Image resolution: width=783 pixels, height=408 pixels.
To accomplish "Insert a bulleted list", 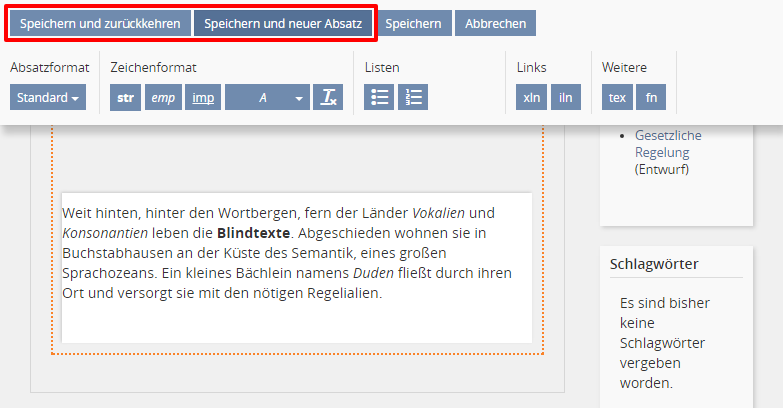I will 379,97.
